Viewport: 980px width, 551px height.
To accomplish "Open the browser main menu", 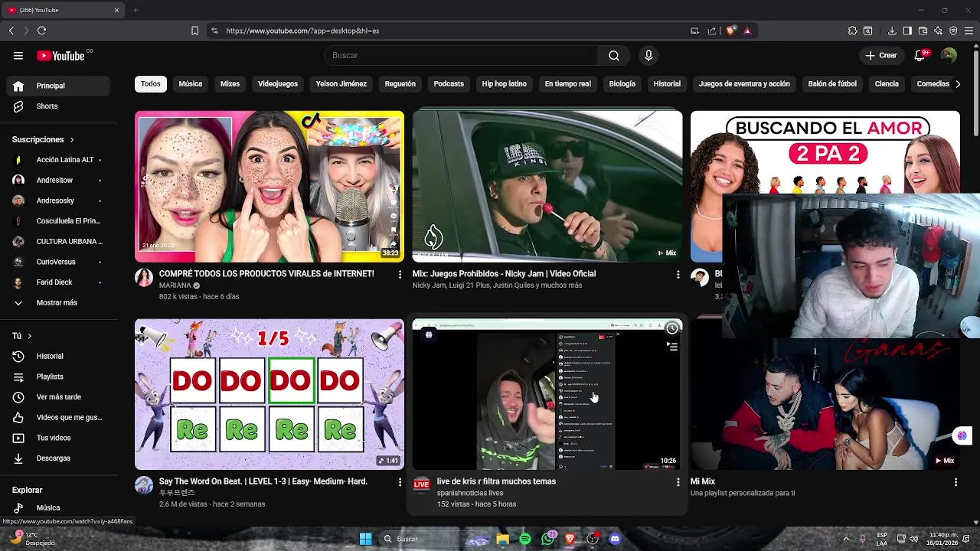I will pyautogui.click(x=969, y=31).
